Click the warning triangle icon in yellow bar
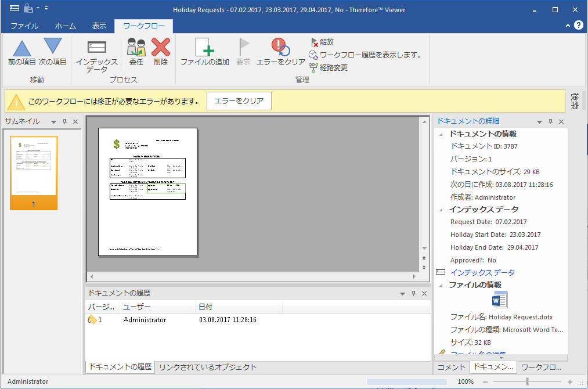Screen dimensions: 588x389 click(x=16, y=102)
